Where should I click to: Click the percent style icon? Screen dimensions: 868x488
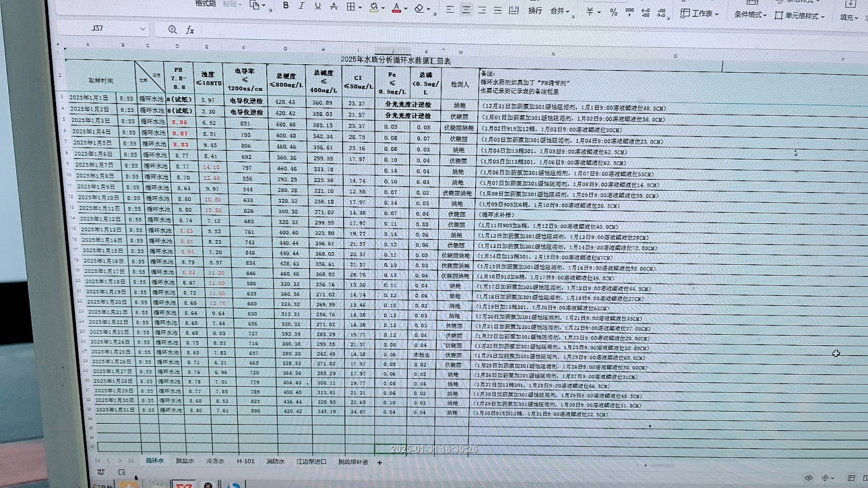[x=613, y=12]
